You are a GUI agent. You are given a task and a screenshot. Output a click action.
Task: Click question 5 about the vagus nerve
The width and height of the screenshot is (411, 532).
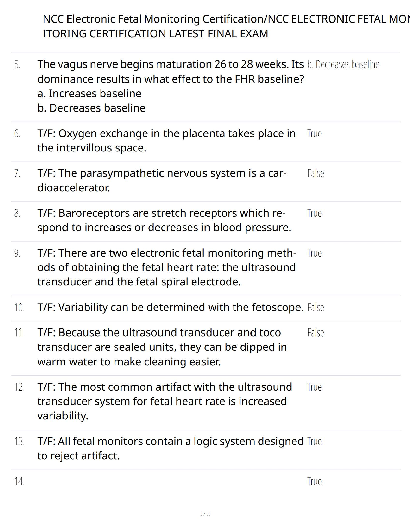click(170, 71)
